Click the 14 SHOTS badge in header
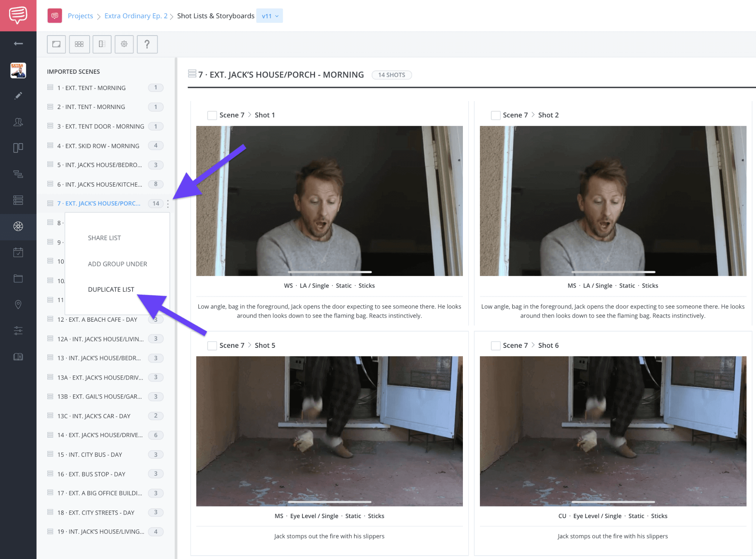 pyautogui.click(x=391, y=75)
